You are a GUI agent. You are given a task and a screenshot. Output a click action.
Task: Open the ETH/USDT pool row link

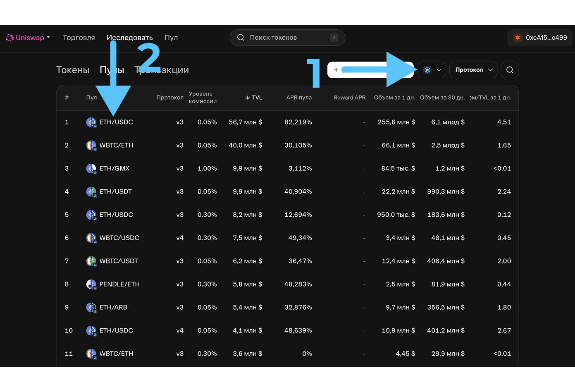(x=115, y=191)
